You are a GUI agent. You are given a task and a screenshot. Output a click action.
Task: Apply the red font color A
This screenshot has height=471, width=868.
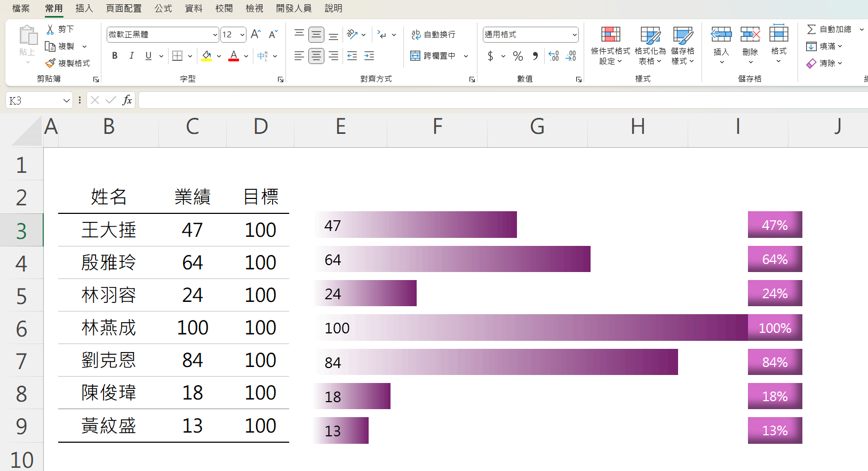coord(234,56)
